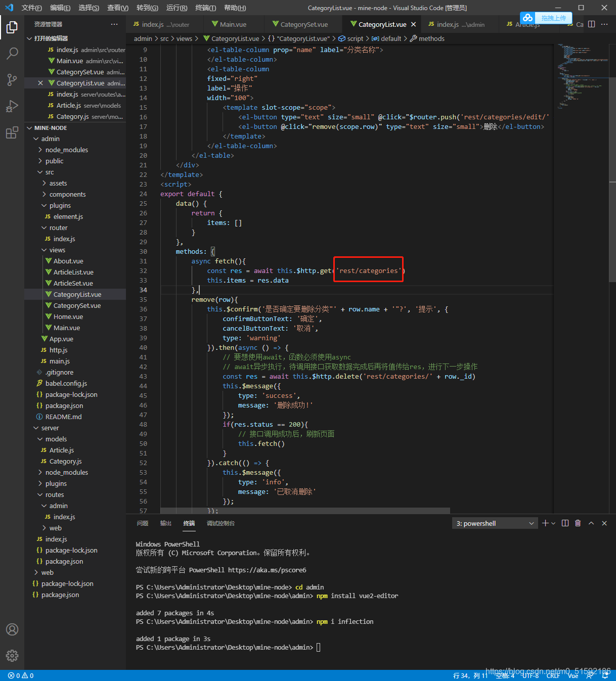Open the Search view in activity bar
Viewport: 616px width, 681px height.
click(x=12, y=53)
